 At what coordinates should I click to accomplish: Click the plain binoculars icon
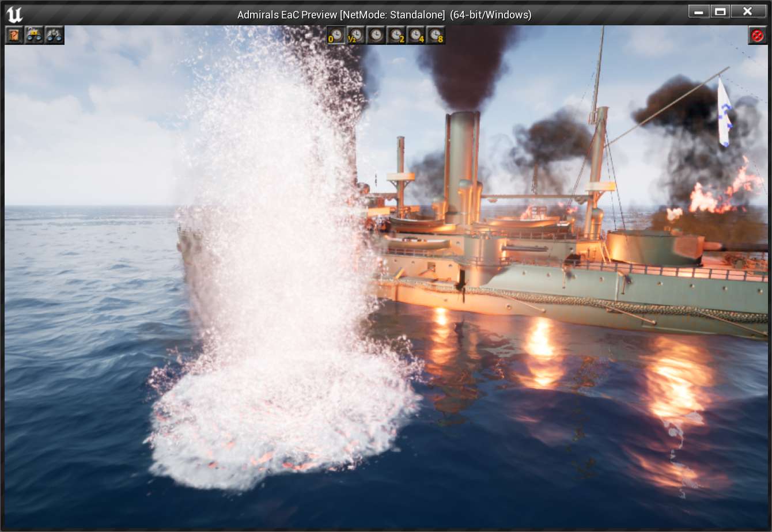point(54,35)
